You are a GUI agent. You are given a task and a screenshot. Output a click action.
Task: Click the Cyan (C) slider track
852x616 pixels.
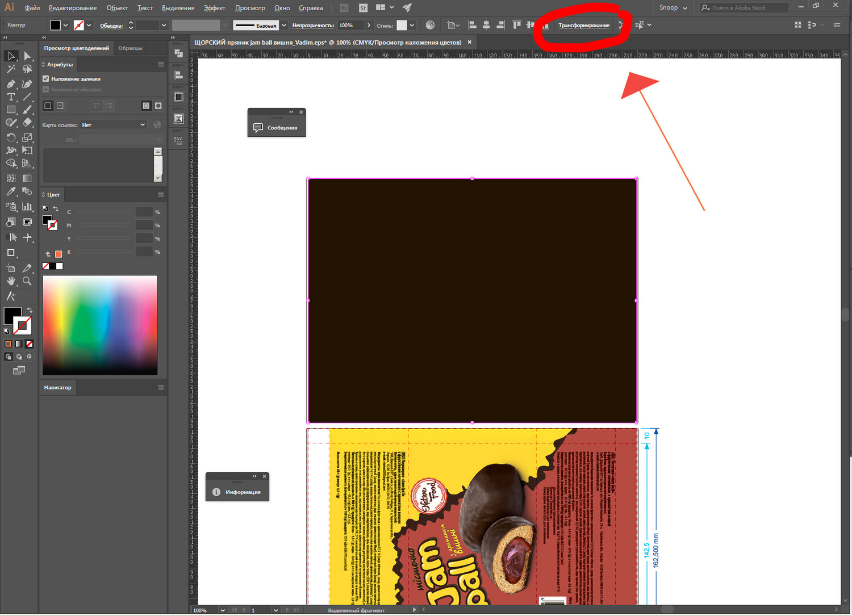click(104, 212)
